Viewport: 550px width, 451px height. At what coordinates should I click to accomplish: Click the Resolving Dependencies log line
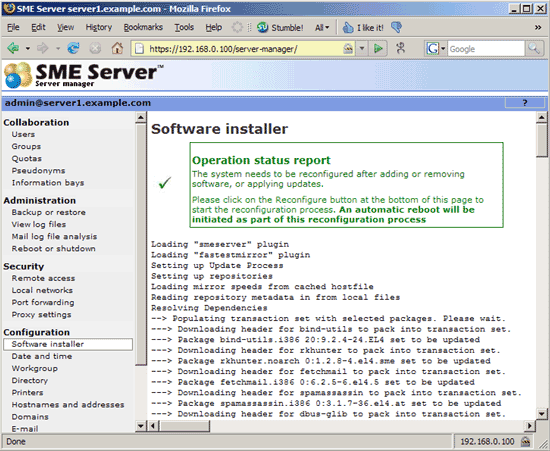[x=209, y=308]
